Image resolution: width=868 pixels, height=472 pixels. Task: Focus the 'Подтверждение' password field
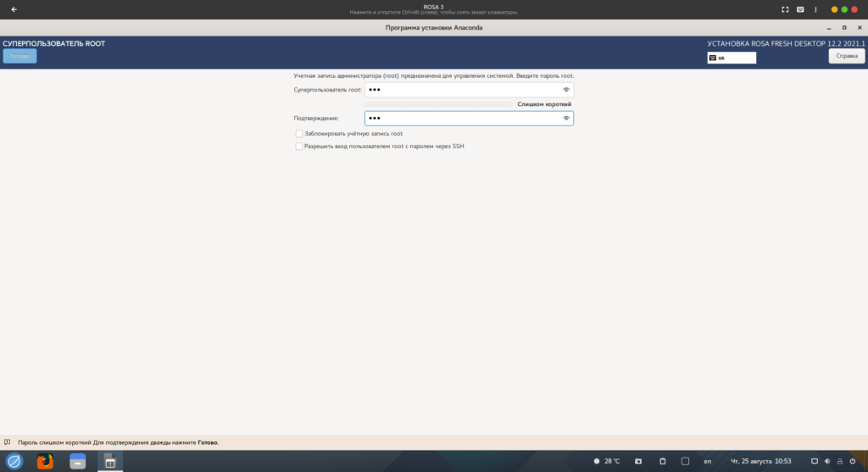(462, 119)
